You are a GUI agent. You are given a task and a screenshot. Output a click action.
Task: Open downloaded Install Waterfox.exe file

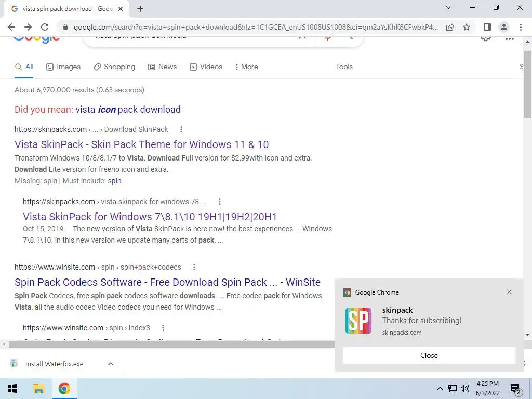54,364
